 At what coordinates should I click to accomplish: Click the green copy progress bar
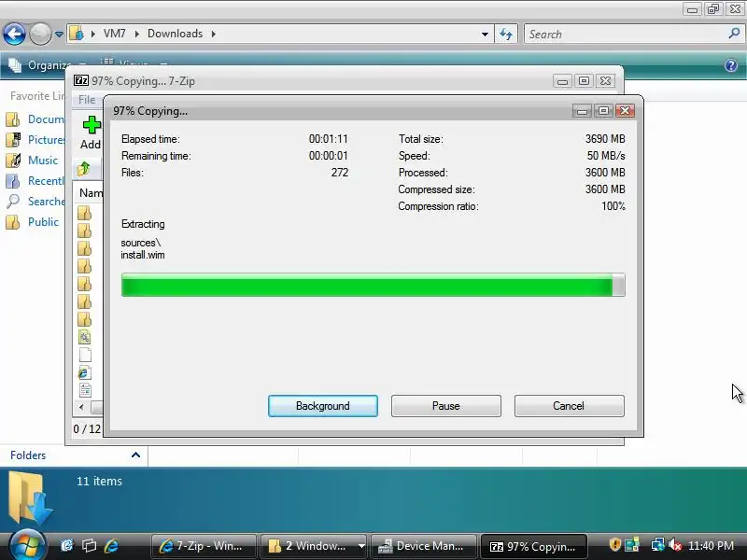pyautogui.click(x=373, y=285)
